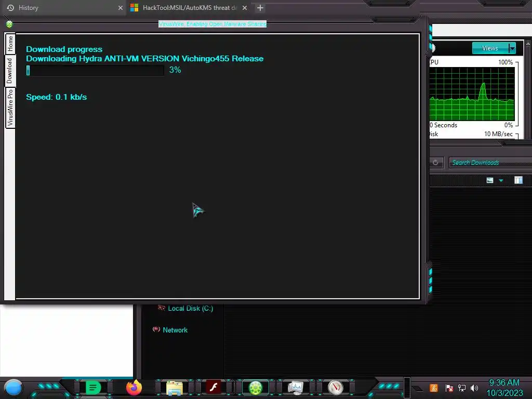Click the History clock icon

click(10, 7)
